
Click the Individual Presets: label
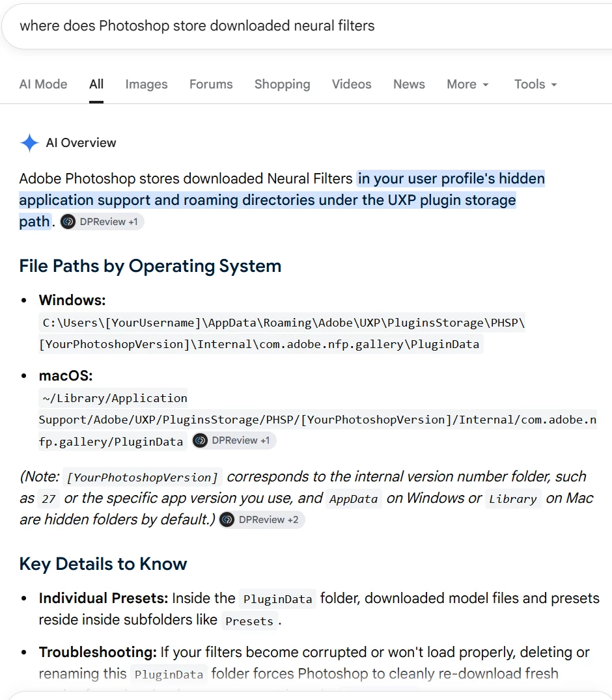tap(103, 599)
